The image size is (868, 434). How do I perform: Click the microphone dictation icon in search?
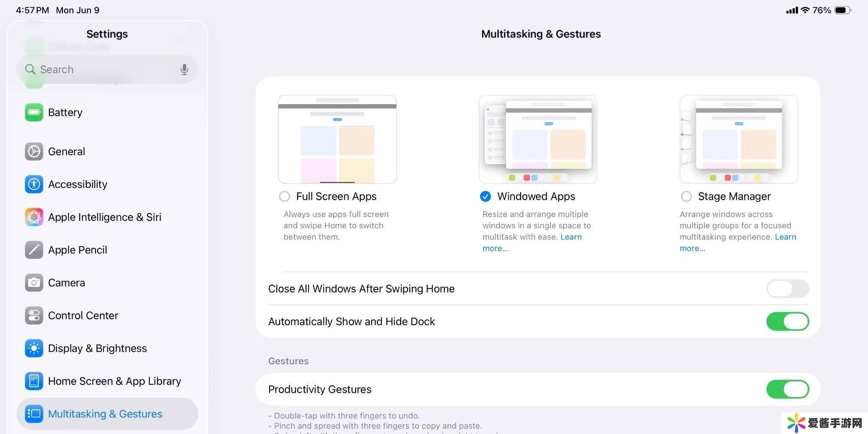pos(184,69)
